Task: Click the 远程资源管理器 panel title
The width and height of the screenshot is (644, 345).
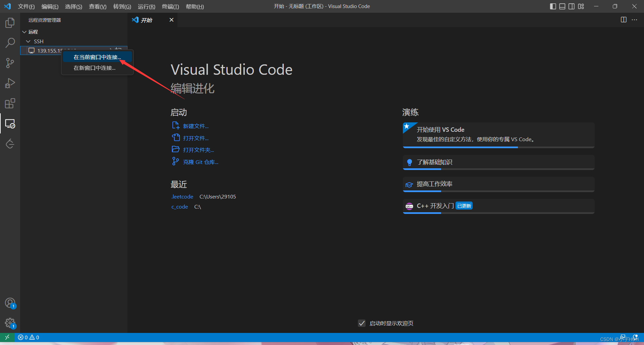Action: pos(45,20)
